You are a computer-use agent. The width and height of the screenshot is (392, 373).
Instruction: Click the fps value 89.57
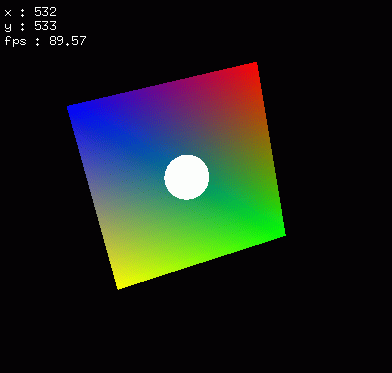point(68,41)
